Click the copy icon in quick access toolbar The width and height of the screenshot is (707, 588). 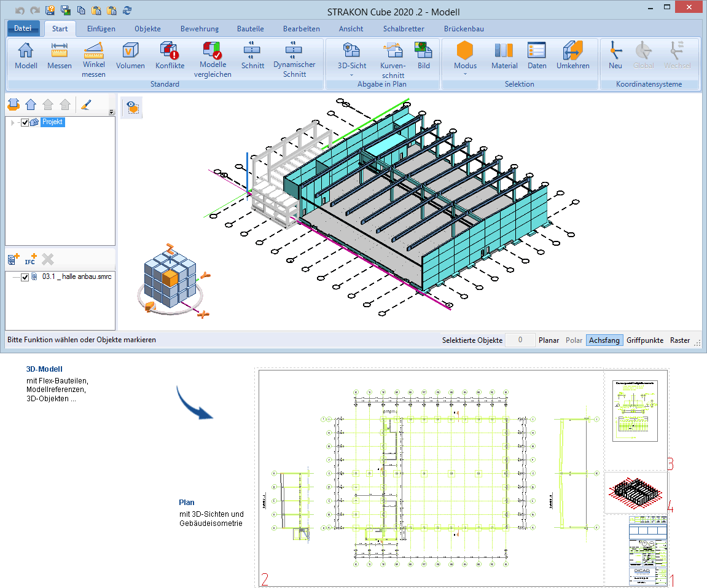(81, 10)
